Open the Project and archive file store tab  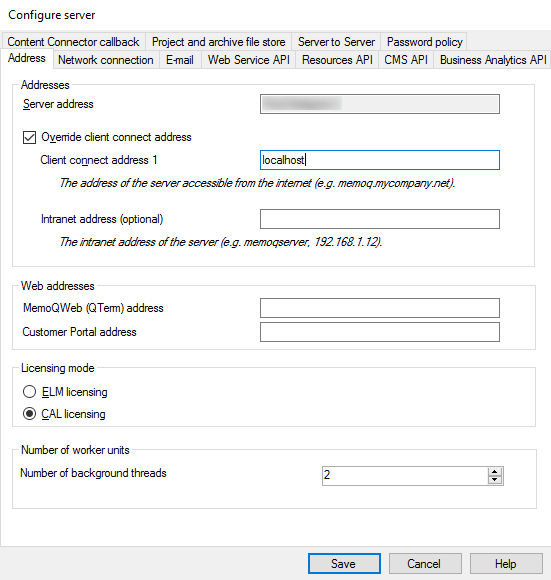[x=219, y=41]
